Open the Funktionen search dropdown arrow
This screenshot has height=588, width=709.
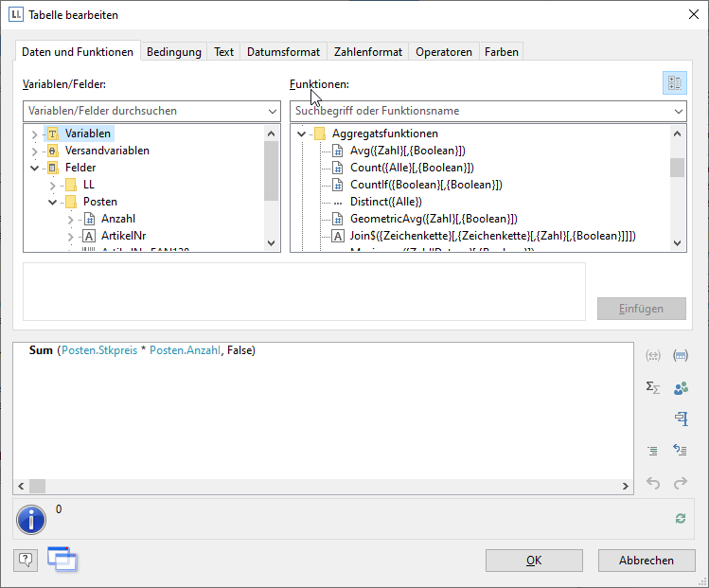(678, 111)
